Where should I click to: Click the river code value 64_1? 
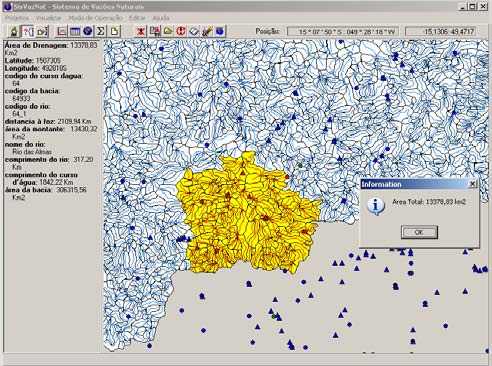click(19, 114)
